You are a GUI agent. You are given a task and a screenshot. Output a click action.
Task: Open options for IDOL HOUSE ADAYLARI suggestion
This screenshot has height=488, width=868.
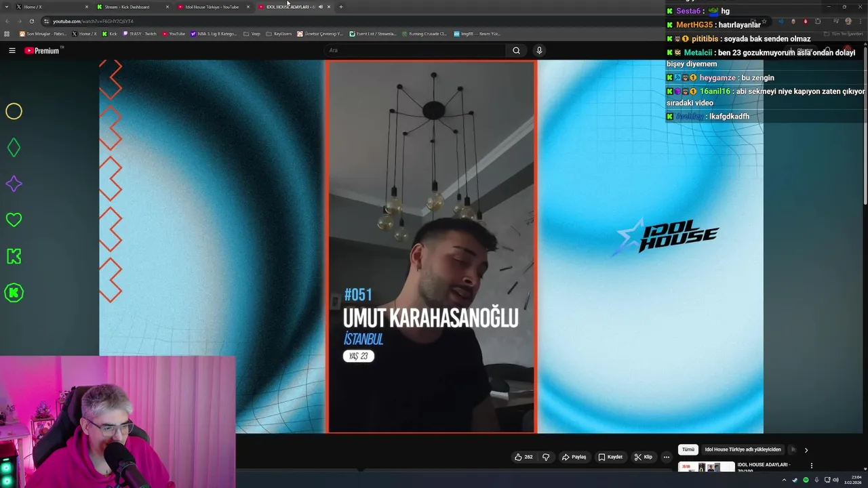tap(811, 466)
